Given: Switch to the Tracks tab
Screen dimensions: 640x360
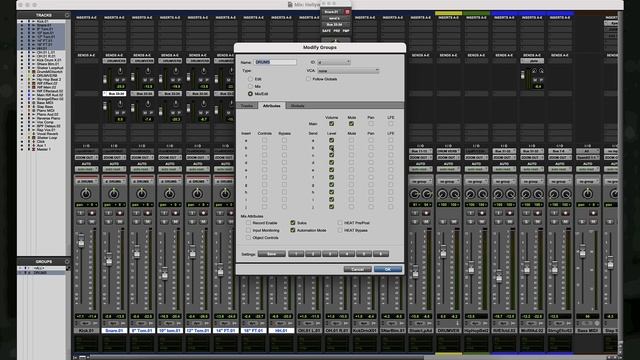Looking at the screenshot, I should coord(247,106).
